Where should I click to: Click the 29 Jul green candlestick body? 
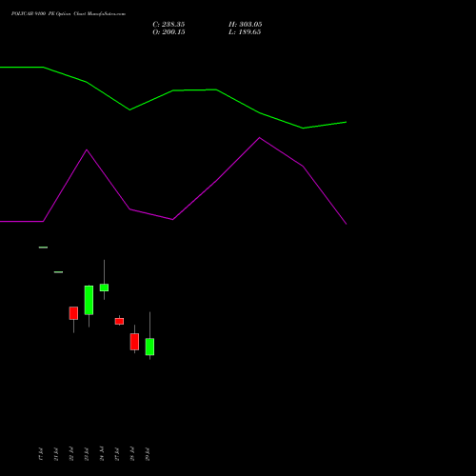point(149,347)
